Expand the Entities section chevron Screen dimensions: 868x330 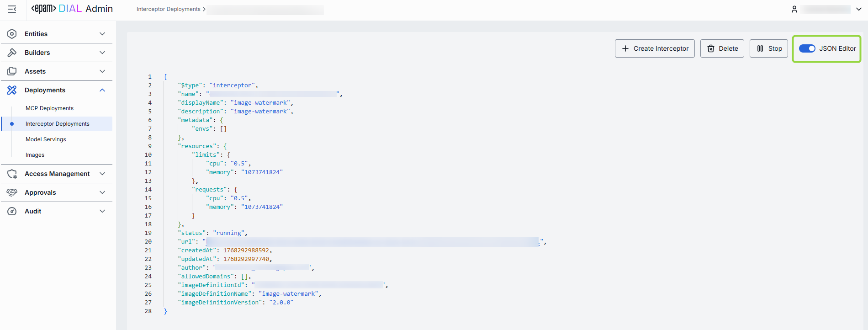pos(102,34)
